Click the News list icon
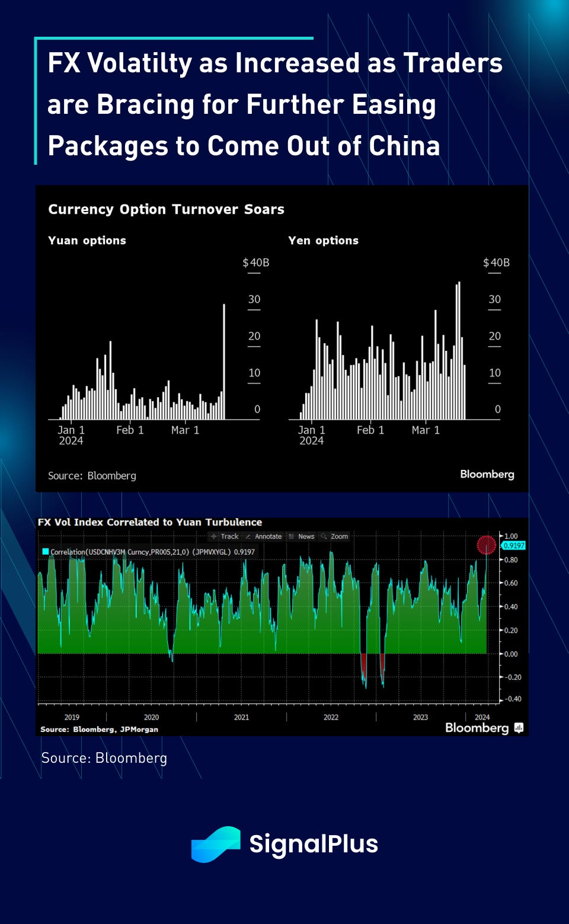This screenshot has height=924, width=569. 291,536
